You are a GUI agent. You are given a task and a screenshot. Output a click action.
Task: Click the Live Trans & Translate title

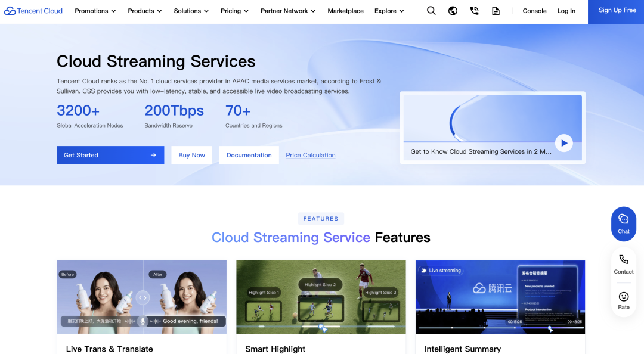click(x=109, y=349)
